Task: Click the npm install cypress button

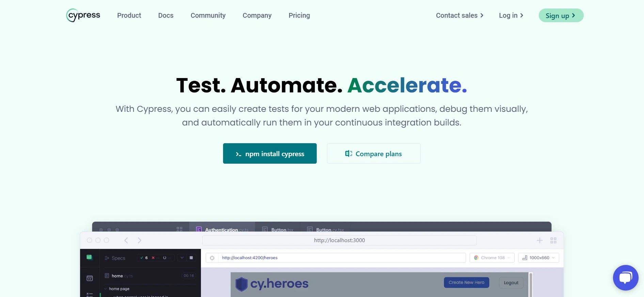Action: point(270,153)
